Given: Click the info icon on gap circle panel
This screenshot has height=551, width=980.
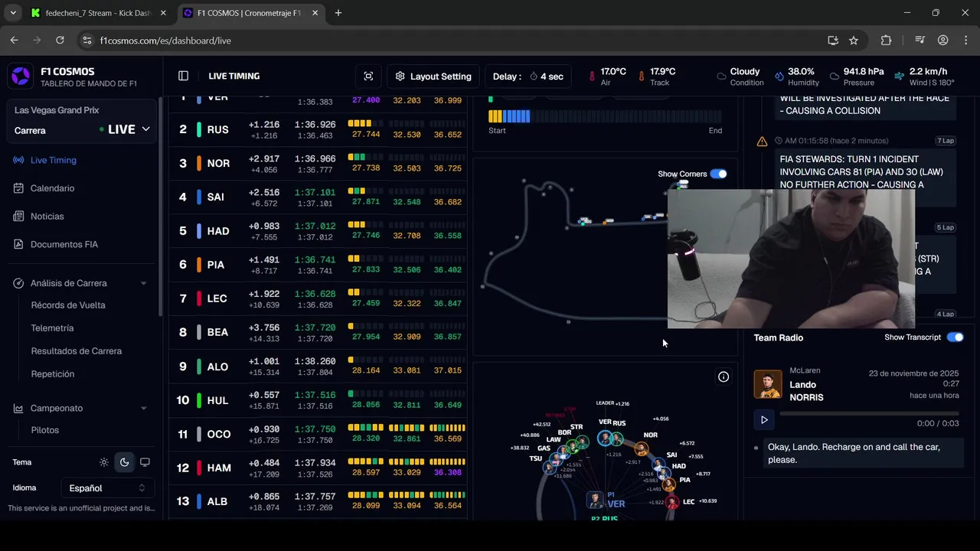Looking at the screenshot, I should (x=724, y=377).
